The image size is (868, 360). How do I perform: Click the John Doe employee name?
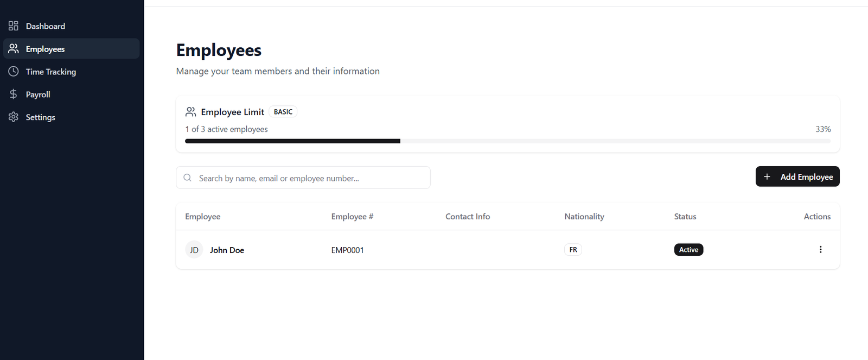(x=227, y=250)
